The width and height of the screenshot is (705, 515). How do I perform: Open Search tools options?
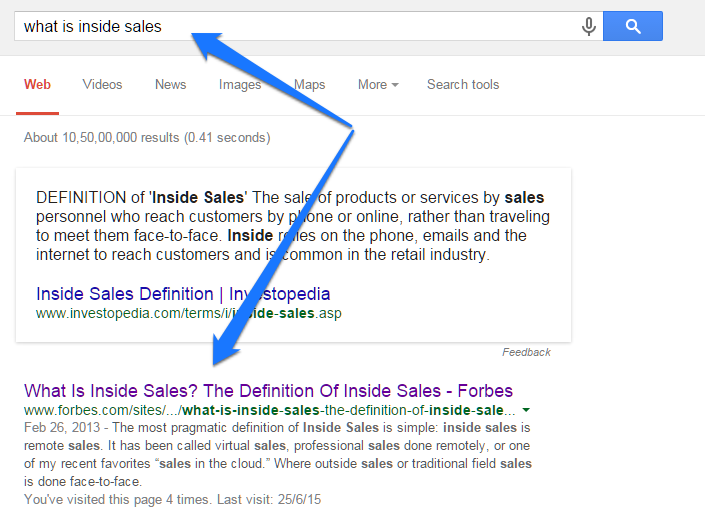coord(463,85)
